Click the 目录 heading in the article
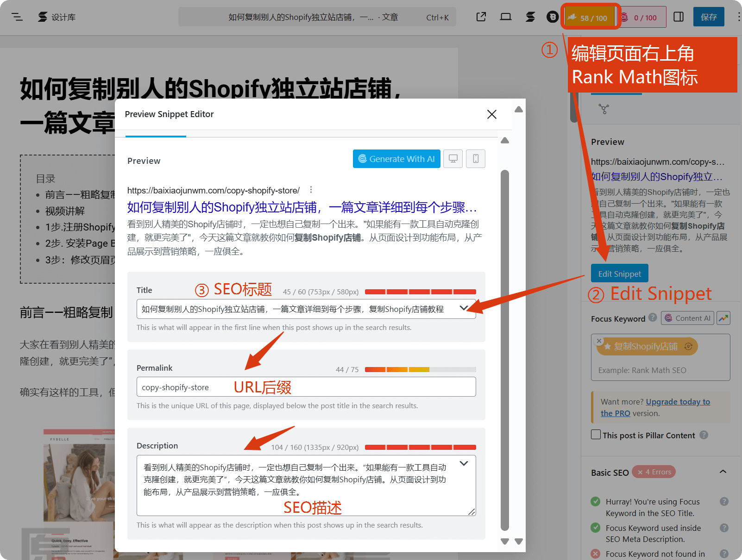The height and width of the screenshot is (560, 742). click(x=46, y=179)
